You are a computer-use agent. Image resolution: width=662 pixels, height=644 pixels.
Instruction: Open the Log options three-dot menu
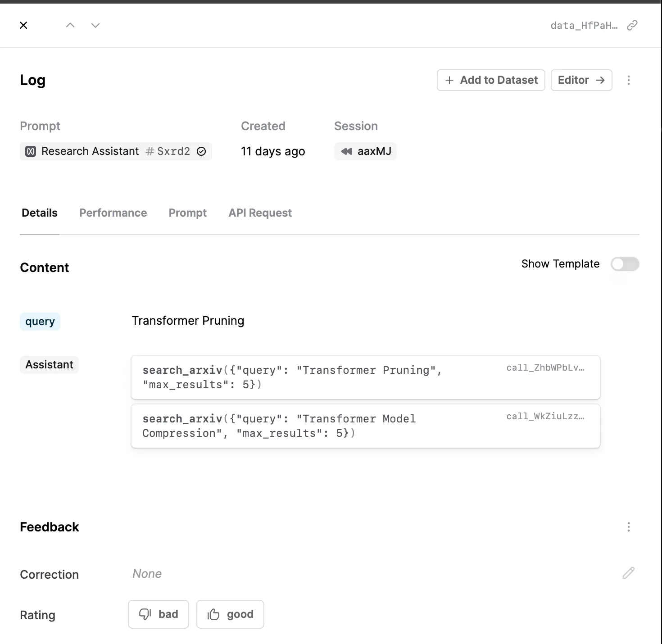click(629, 80)
